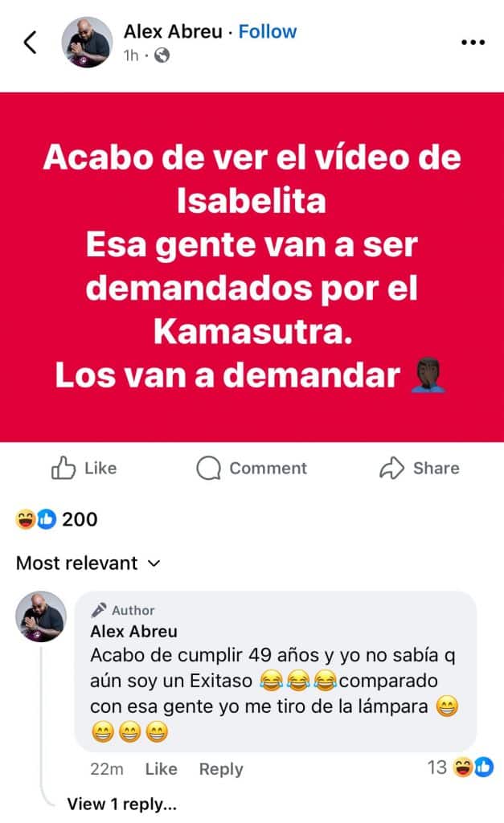
Task: Open the commenter's profile avatar
Action: [x=41, y=616]
